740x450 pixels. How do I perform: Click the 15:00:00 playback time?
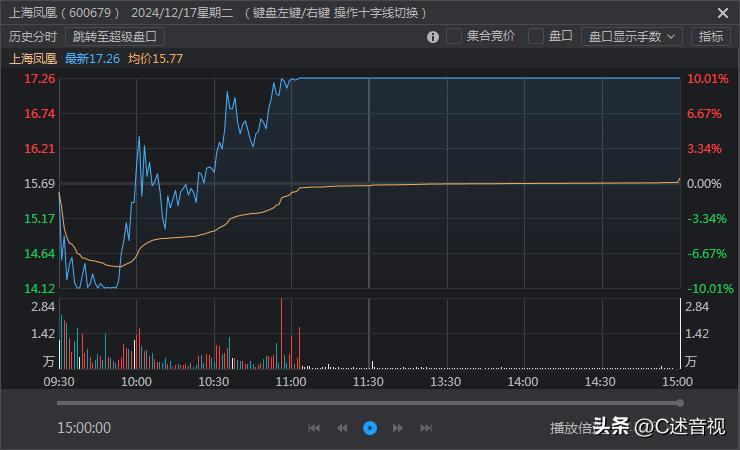(84, 428)
